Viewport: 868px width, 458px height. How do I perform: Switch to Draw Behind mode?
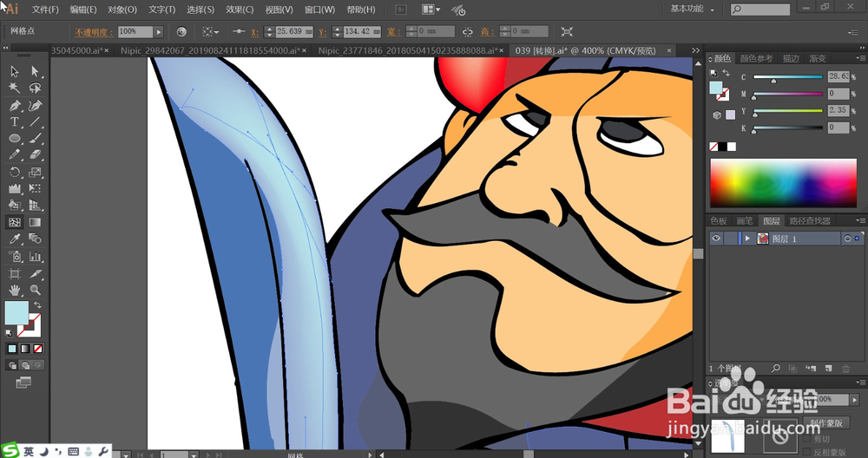click(25, 365)
